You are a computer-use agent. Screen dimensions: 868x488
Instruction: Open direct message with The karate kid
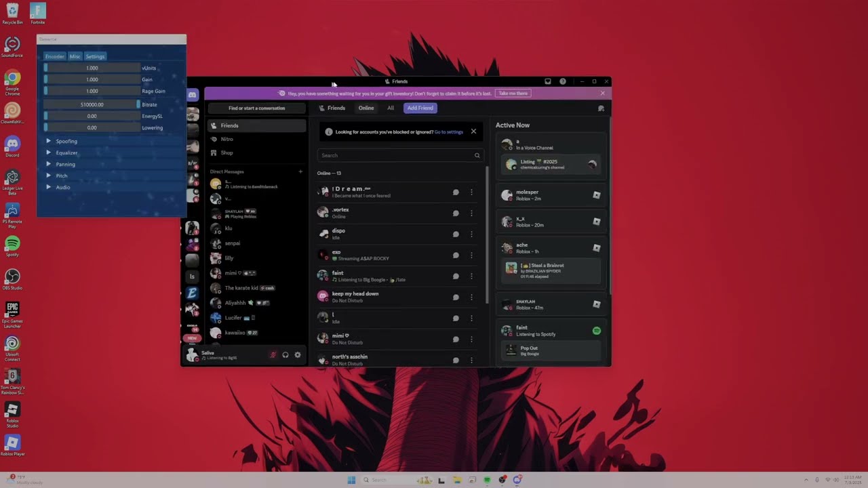[256, 287]
